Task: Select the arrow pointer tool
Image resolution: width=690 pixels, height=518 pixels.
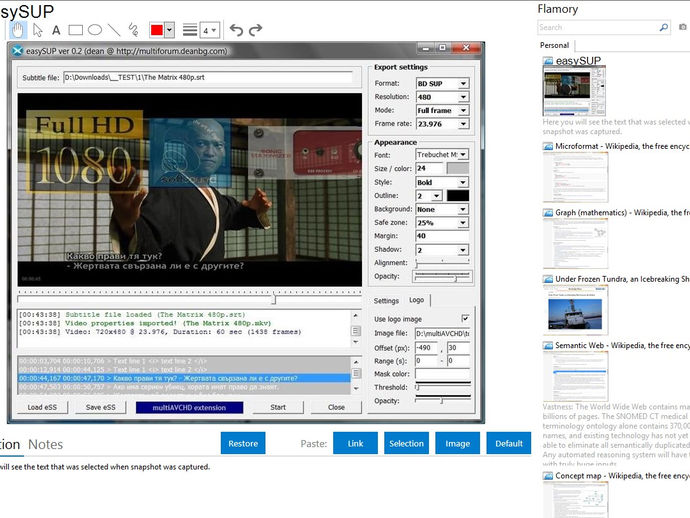Action: coord(38,30)
